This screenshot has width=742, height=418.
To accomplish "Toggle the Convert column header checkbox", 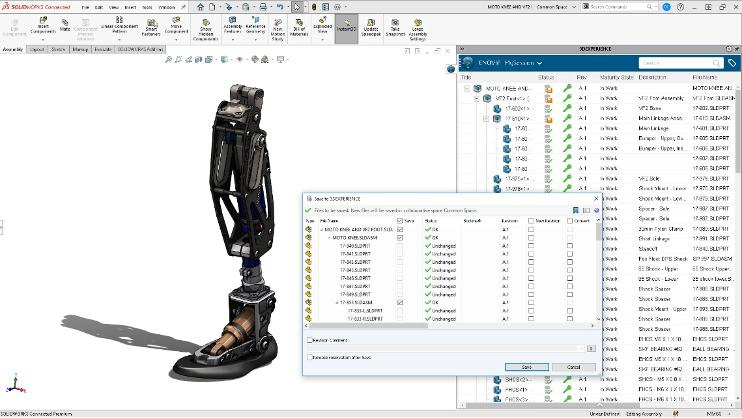I will coord(570,221).
